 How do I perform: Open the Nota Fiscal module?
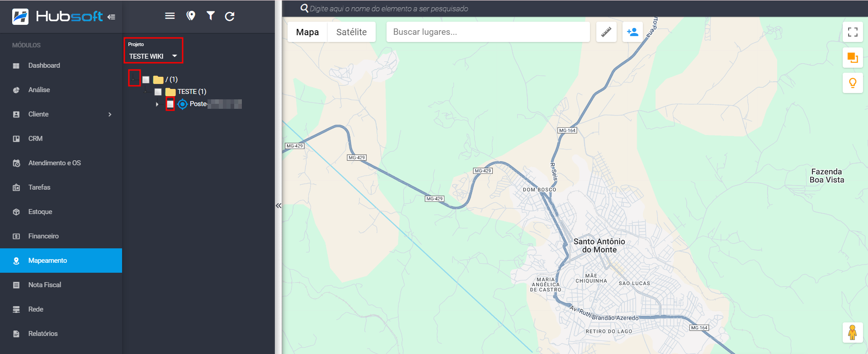coord(61,285)
